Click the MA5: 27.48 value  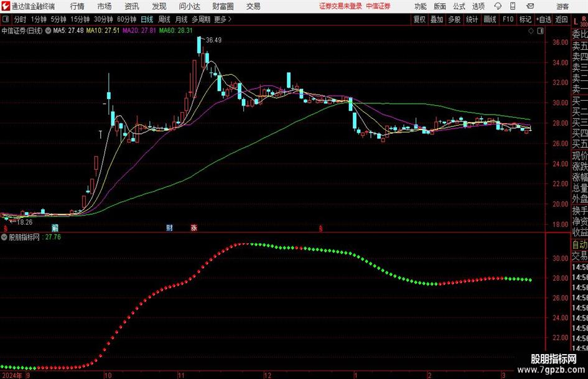[68, 30]
